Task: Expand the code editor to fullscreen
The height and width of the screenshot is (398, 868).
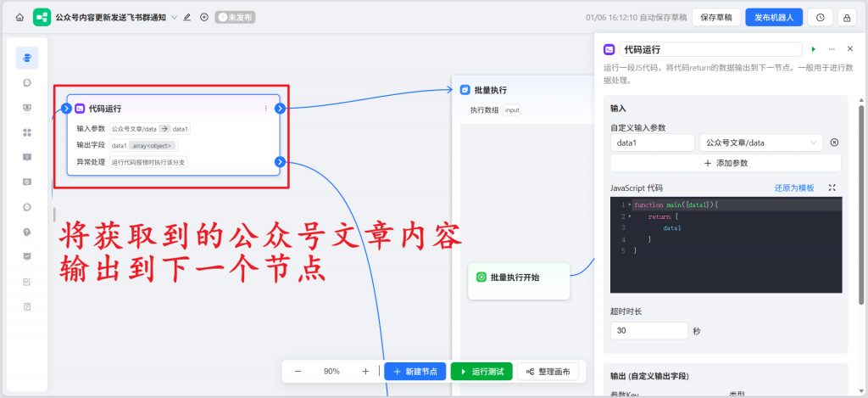Action: 832,188
